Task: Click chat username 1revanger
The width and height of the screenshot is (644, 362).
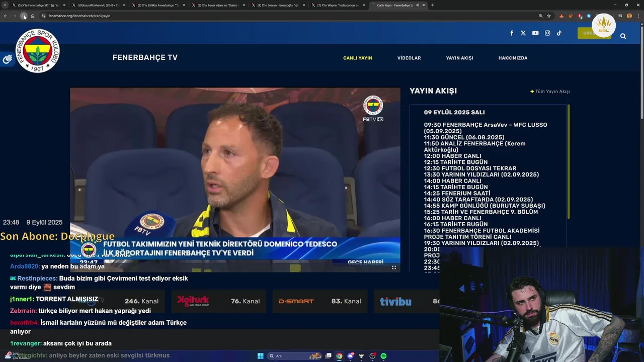Action: [x=26, y=343]
